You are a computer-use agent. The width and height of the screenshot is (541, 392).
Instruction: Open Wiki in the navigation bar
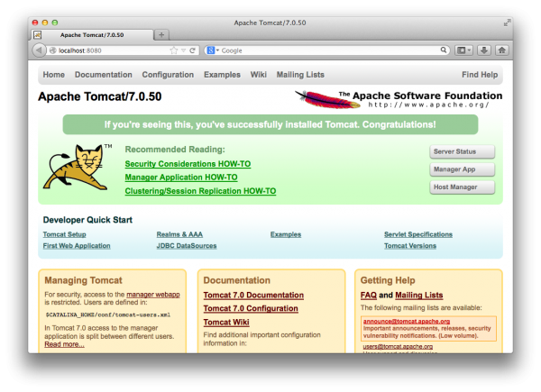tap(259, 75)
